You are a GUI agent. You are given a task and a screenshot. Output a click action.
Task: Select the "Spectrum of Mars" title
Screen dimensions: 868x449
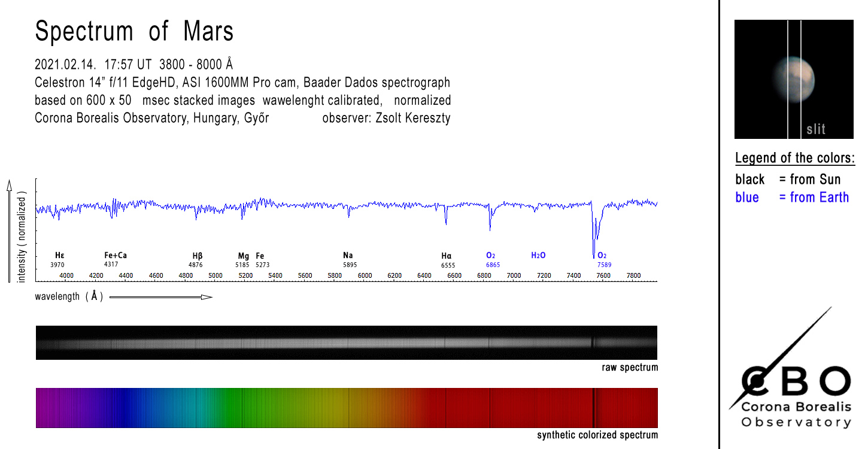[134, 31]
